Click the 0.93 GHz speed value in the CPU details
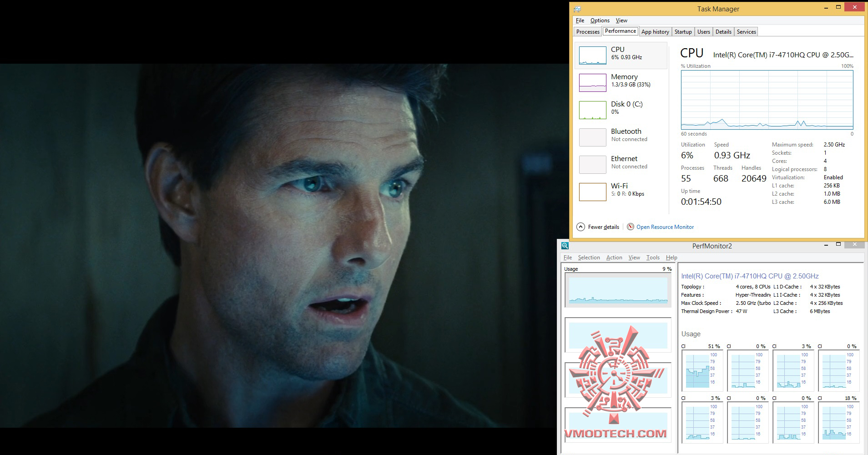This screenshot has width=868, height=455. pos(732,155)
